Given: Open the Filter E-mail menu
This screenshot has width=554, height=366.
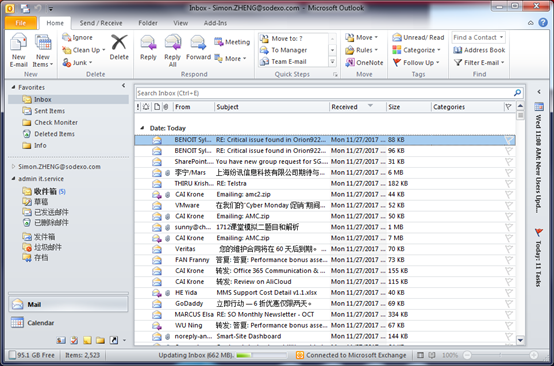Looking at the screenshot, I should [479, 63].
